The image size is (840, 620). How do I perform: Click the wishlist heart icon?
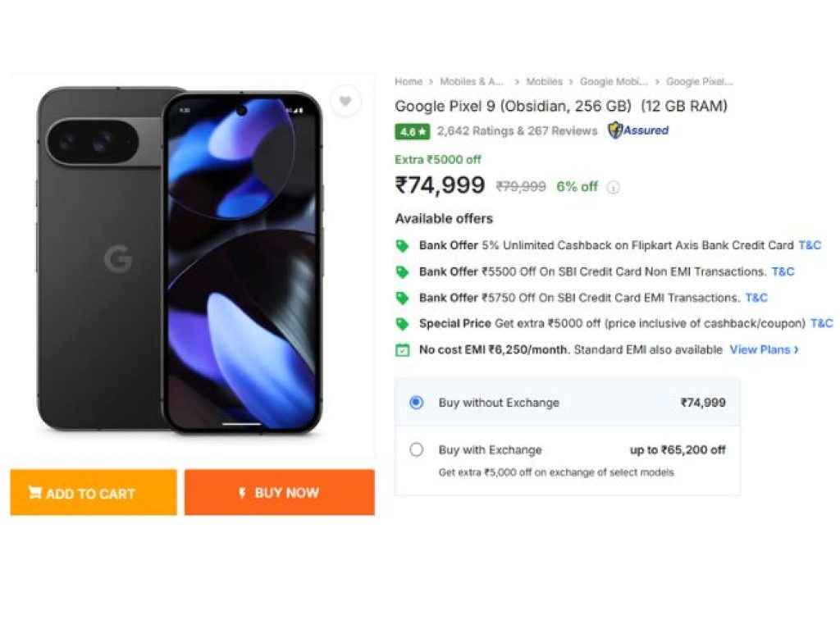(x=345, y=102)
